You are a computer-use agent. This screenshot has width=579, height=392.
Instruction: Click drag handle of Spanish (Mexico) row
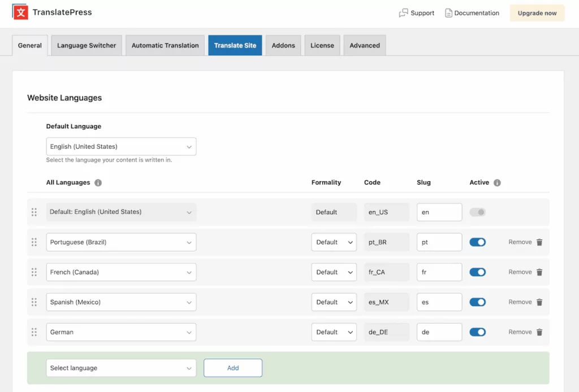click(34, 302)
